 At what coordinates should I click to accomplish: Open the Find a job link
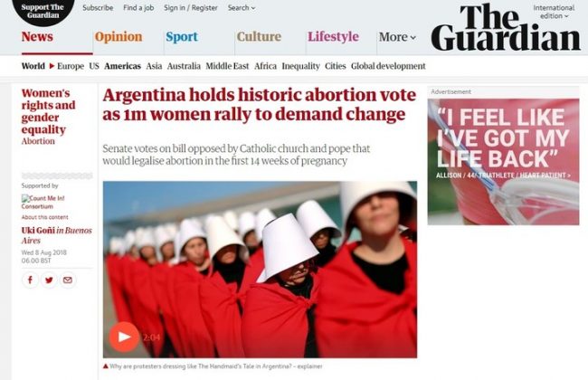tap(138, 7)
